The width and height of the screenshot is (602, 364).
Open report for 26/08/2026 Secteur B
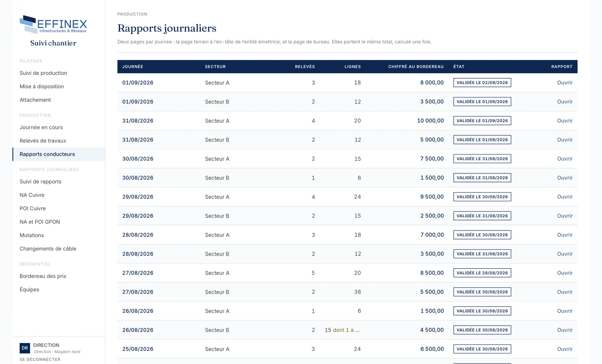pyautogui.click(x=565, y=330)
